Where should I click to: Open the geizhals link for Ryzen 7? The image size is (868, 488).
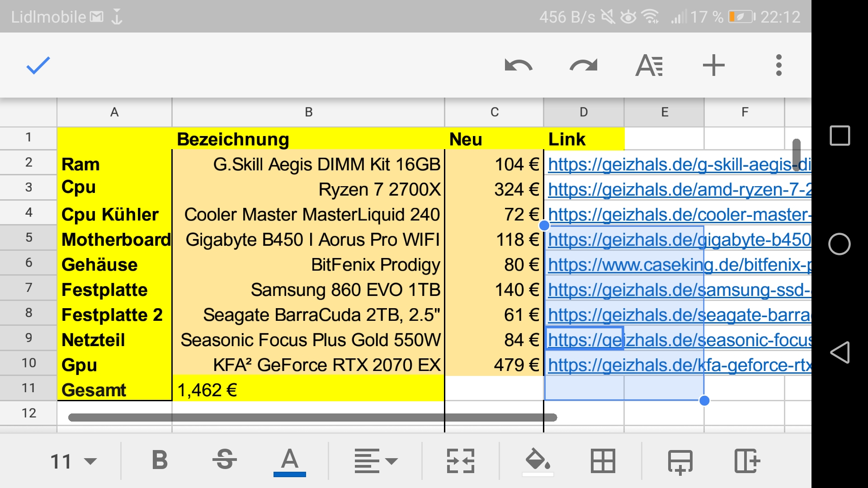point(678,190)
